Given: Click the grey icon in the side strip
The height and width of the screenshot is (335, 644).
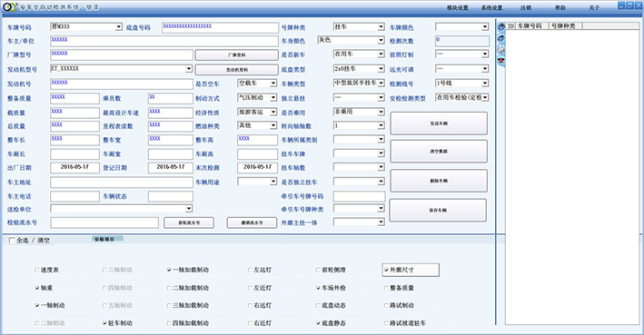Looking at the screenshot, I should (501, 50).
